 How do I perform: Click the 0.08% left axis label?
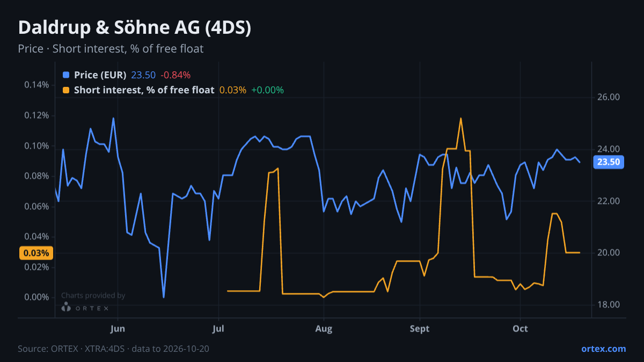(36, 176)
